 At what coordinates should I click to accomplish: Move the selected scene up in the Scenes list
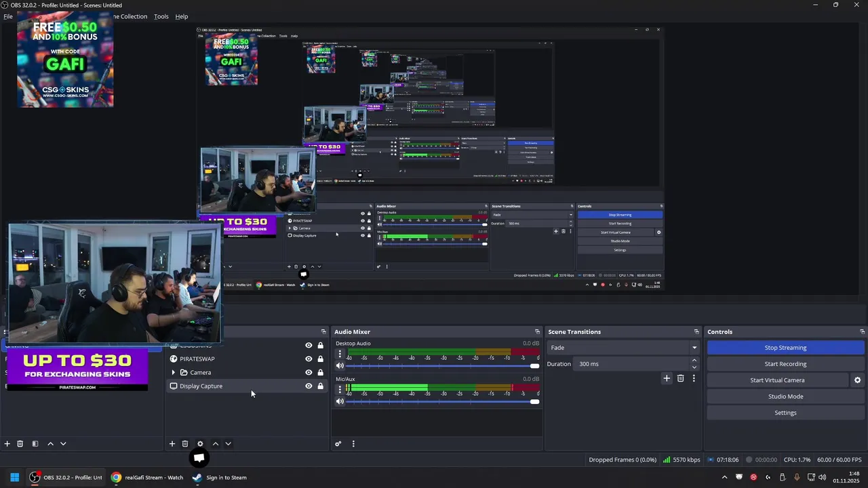tap(50, 444)
